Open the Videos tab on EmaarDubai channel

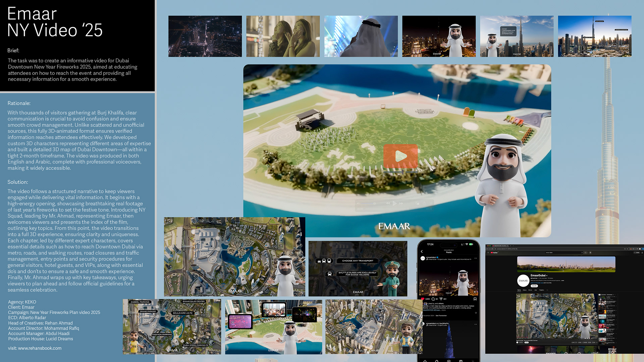[x=525, y=290]
